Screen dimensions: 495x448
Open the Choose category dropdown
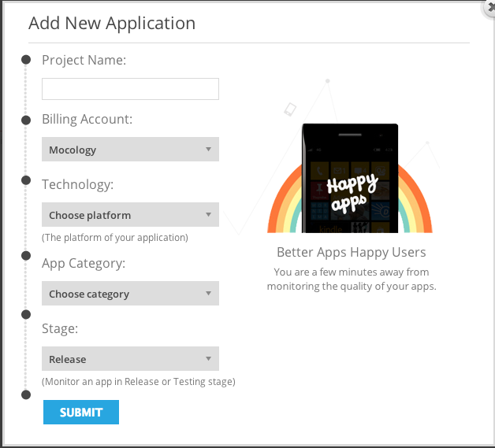pyautogui.click(x=130, y=294)
